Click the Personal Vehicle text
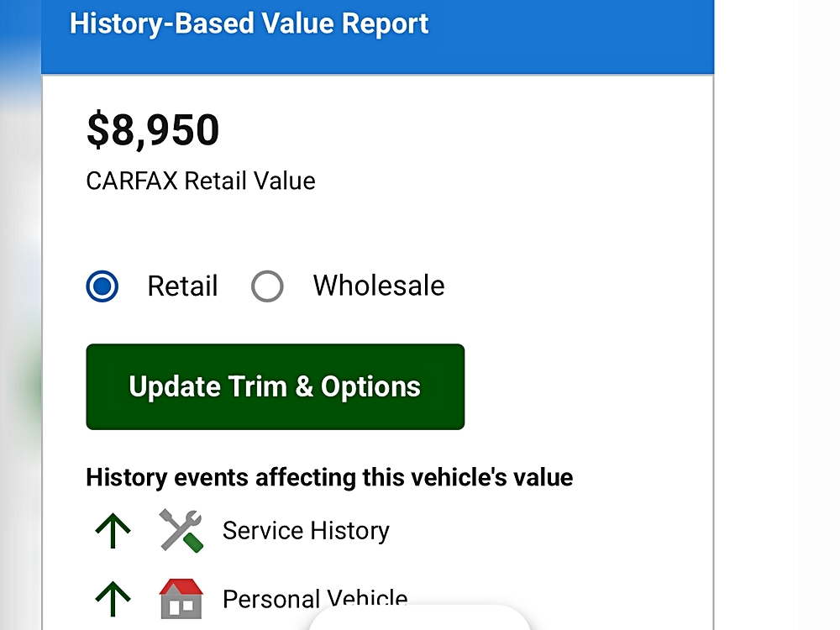The height and width of the screenshot is (630, 840). [315, 599]
